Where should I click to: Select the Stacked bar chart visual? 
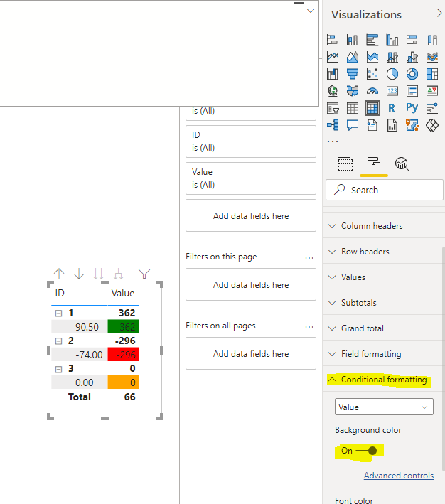[333, 40]
